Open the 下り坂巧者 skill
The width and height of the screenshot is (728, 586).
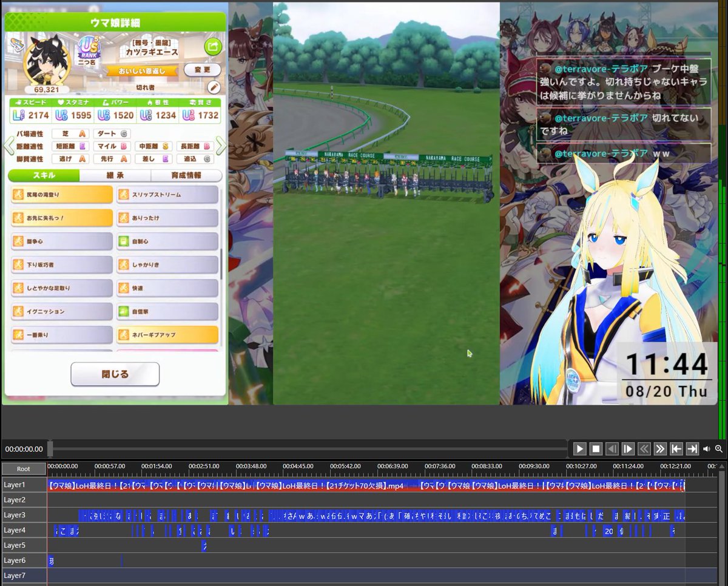point(62,264)
